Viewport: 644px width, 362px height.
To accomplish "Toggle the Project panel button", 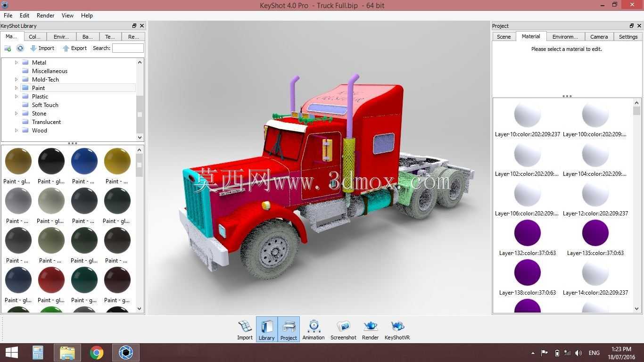I will click(x=289, y=329).
